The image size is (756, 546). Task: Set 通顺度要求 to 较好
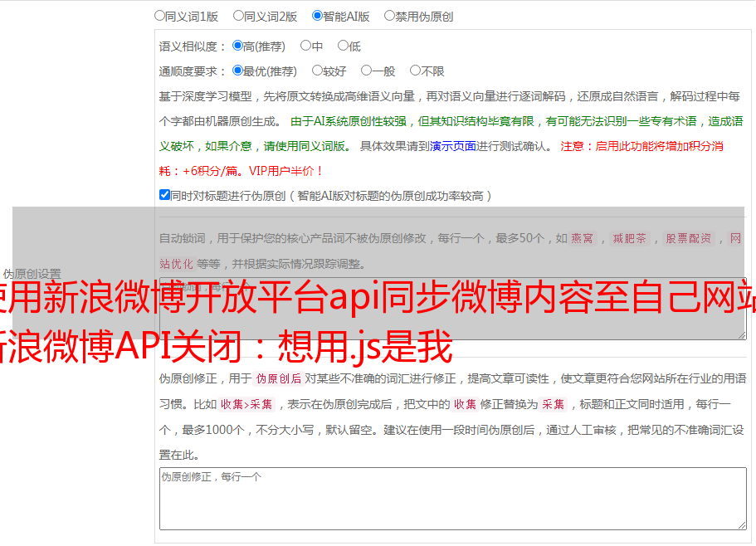click(317, 71)
